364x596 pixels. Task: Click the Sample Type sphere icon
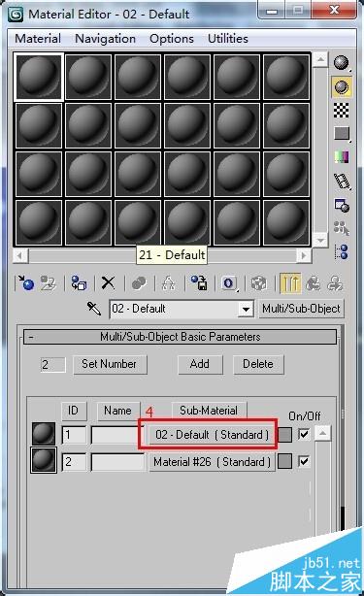click(342, 63)
